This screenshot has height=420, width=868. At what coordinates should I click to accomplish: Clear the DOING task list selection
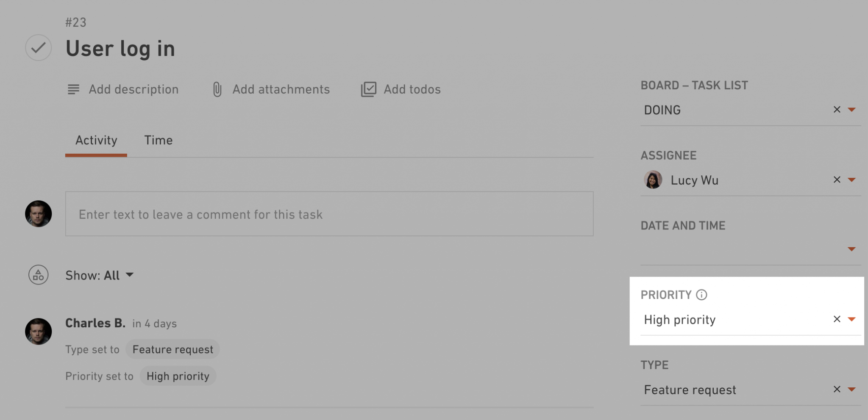[x=837, y=110]
